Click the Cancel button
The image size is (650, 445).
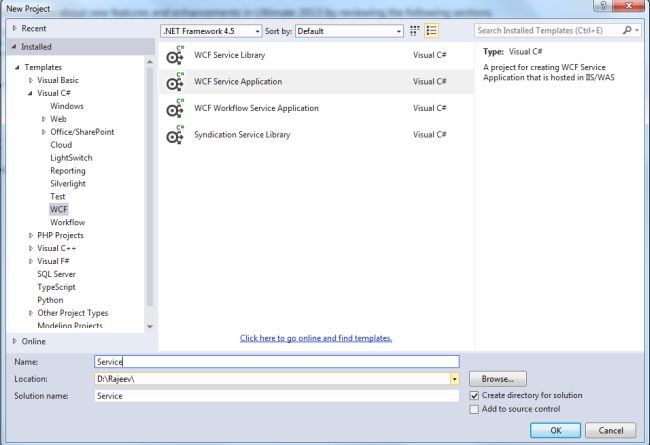611,430
